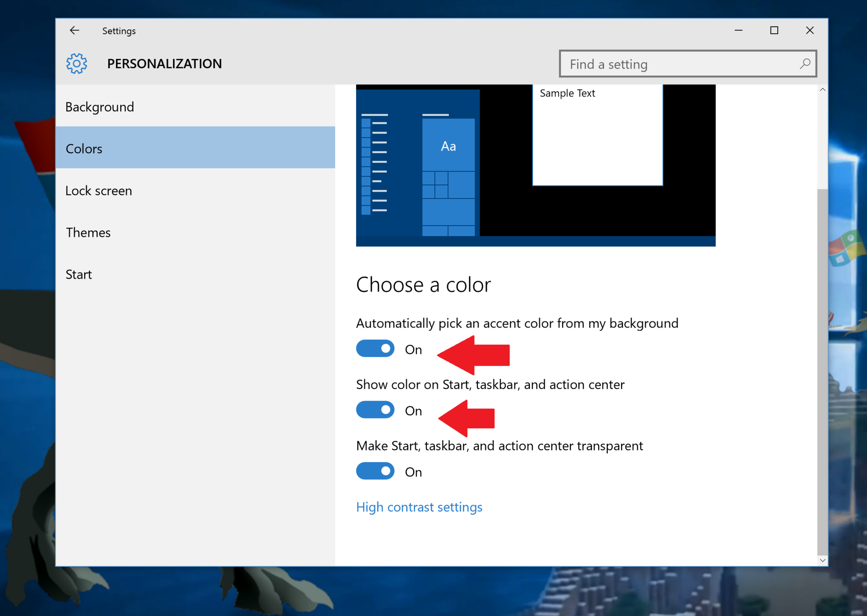Click the Personalization settings gear icon
This screenshot has width=867, height=616.
click(76, 63)
